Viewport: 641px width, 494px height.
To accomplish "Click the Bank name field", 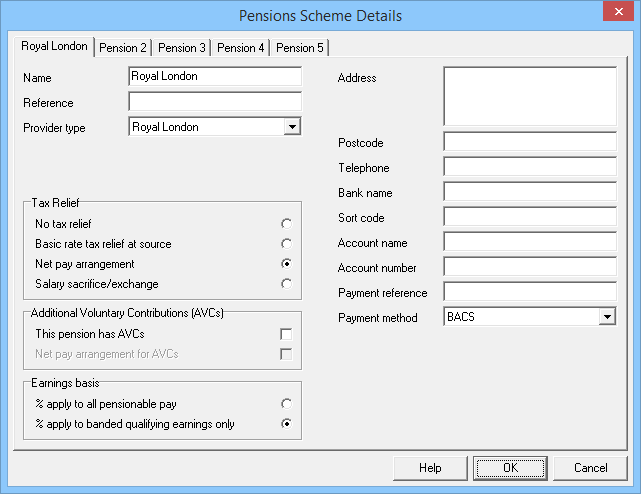I will [530, 192].
